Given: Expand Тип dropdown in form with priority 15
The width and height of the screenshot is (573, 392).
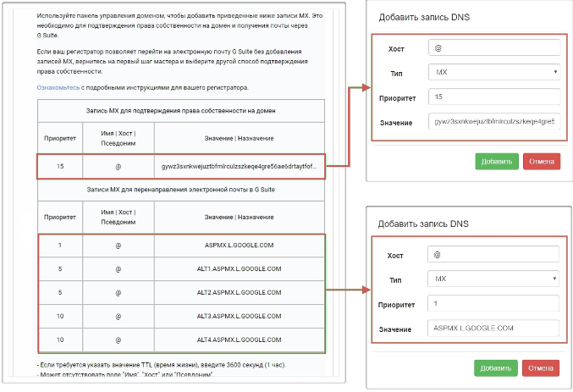Looking at the screenshot, I should pyautogui.click(x=494, y=73).
